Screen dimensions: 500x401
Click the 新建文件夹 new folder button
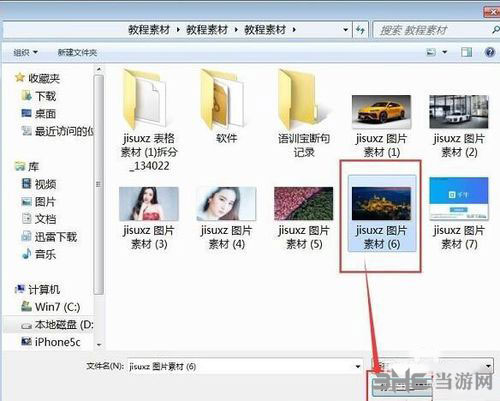click(77, 52)
